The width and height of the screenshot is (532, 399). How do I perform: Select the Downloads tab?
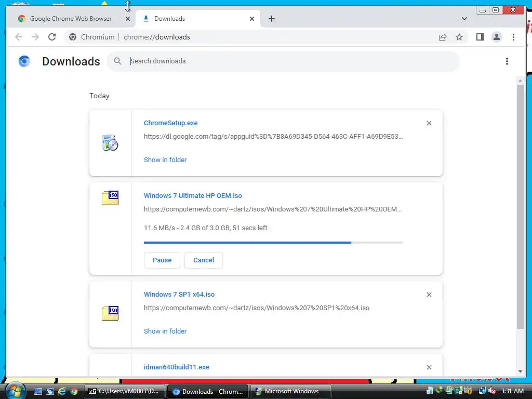(x=198, y=19)
